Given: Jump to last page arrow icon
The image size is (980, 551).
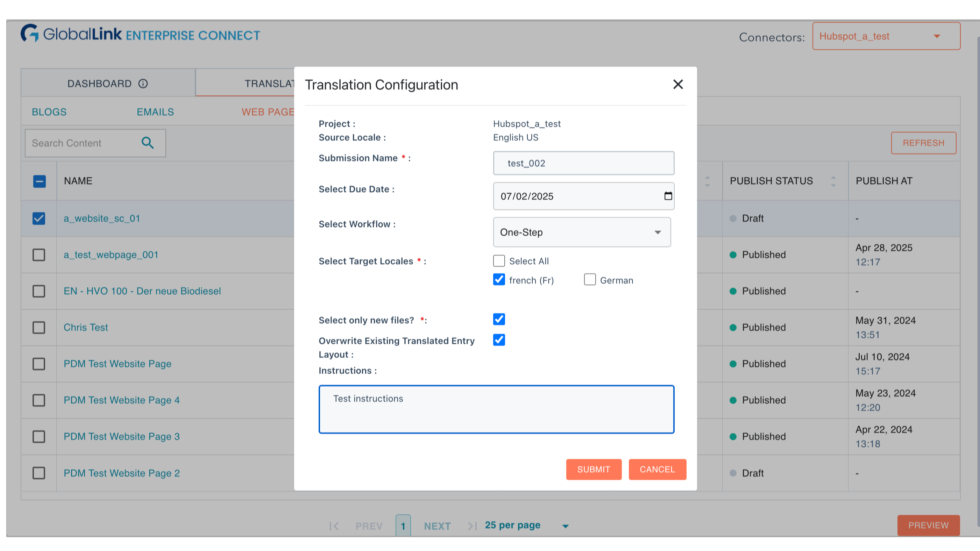Looking at the screenshot, I should (472, 526).
